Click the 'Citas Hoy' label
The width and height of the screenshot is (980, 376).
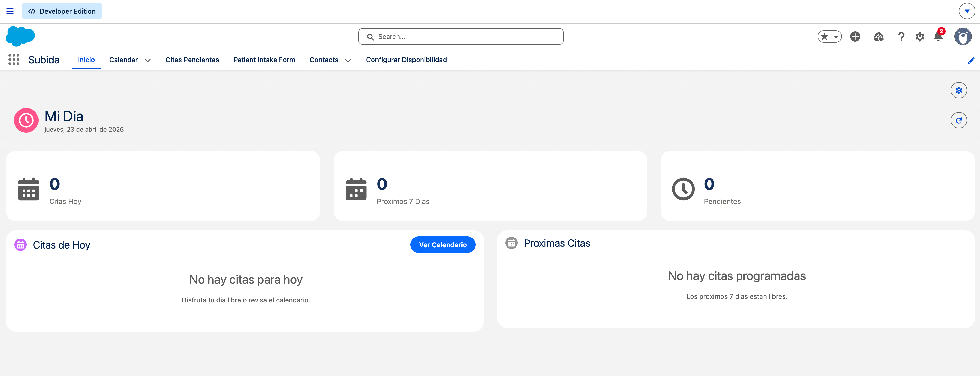tap(65, 201)
